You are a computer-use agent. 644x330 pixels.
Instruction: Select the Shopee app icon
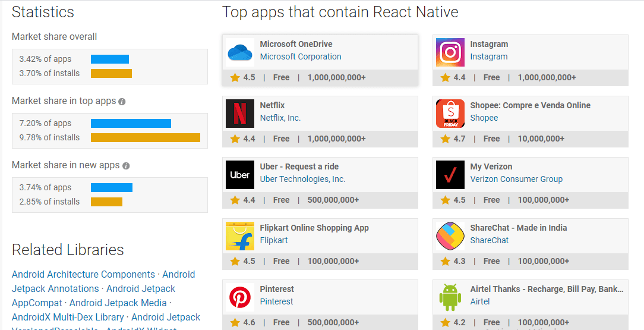[450, 114]
